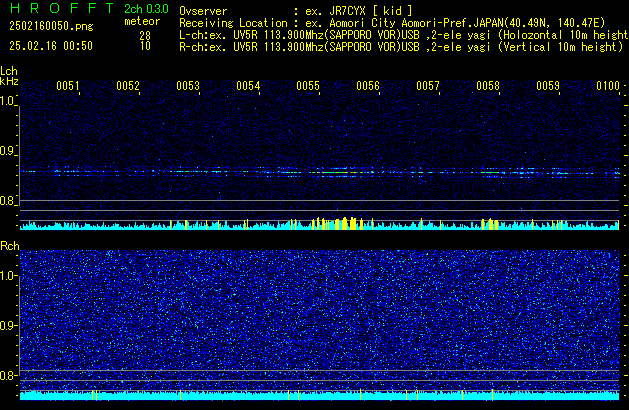The image size is (629, 410).
Task: Click the Rch channel label
Action: [10, 246]
